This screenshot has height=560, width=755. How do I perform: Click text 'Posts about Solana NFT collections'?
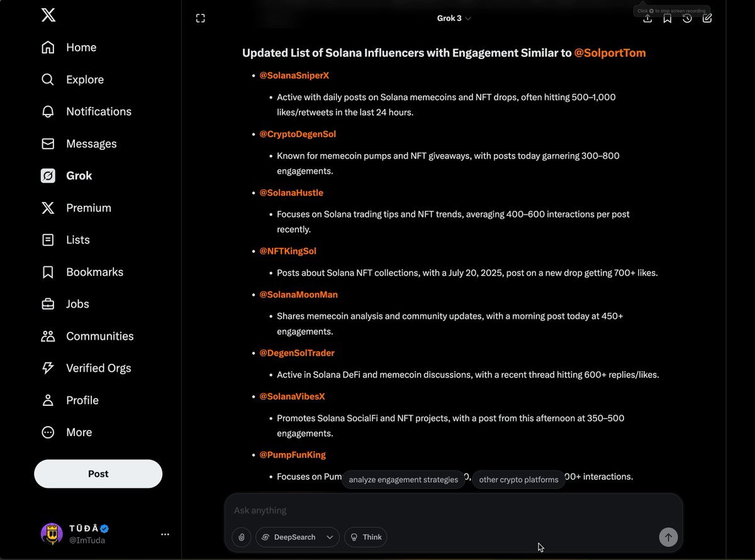click(x=348, y=273)
